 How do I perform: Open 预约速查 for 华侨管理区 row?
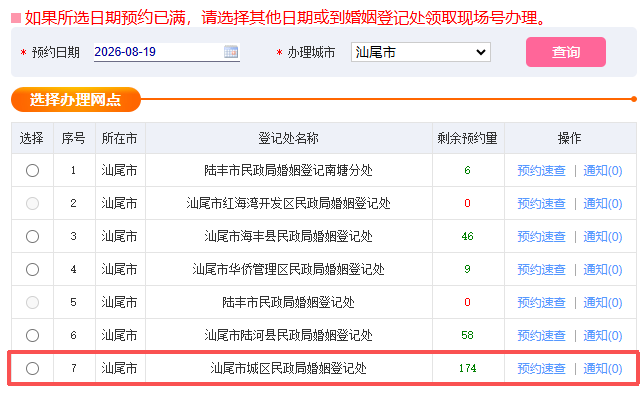(541, 270)
